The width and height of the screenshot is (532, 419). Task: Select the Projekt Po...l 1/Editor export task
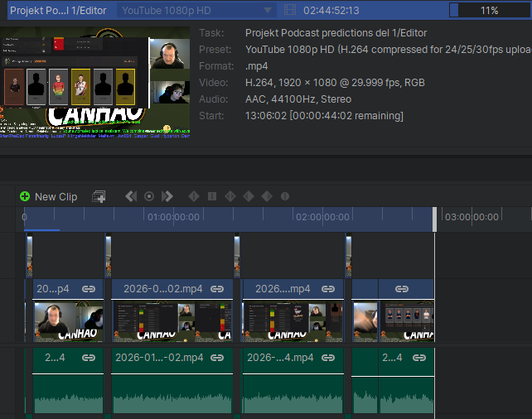[x=58, y=11]
